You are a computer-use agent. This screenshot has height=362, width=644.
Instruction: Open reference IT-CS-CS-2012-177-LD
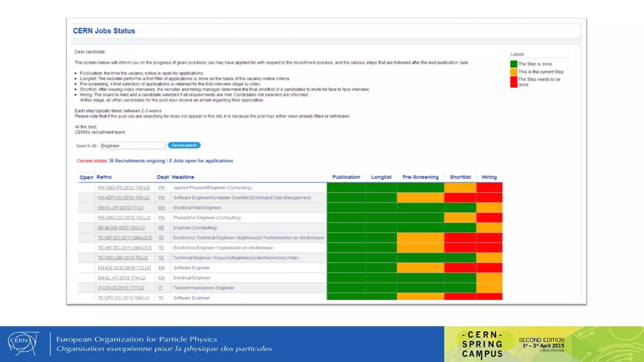pyautogui.click(x=121, y=288)
